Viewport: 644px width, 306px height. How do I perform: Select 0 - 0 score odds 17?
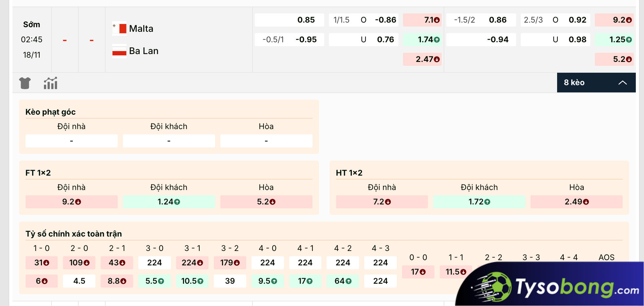pyautogui.click(x=418, y=272)
